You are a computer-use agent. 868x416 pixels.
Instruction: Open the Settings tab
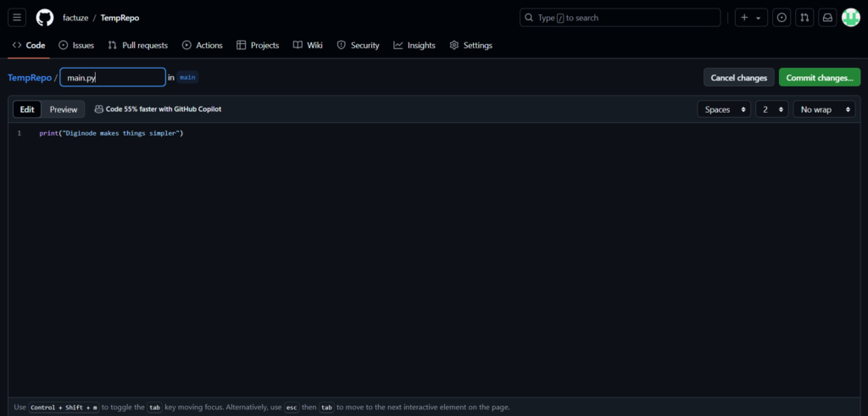pos(470,45)
